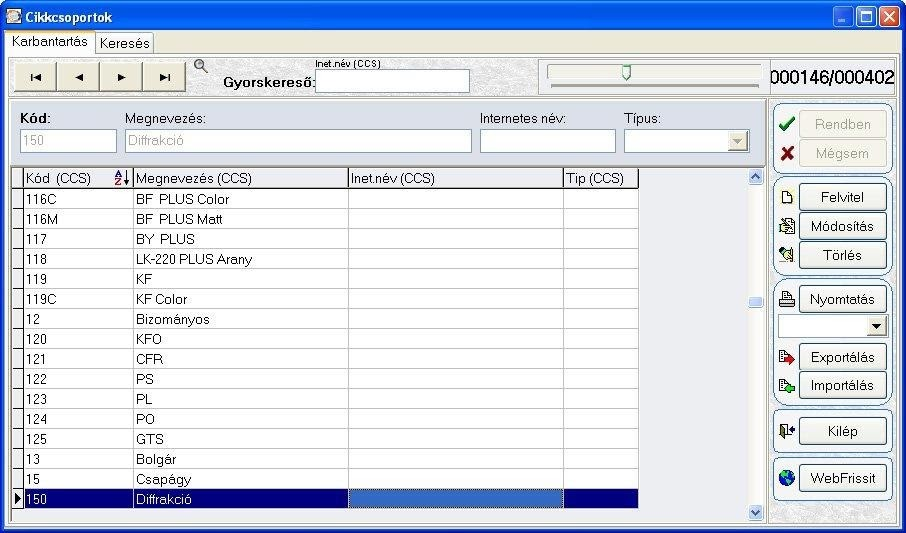Jump to last record navigation button
Viewport: 906px width, 533px height.
165,77
